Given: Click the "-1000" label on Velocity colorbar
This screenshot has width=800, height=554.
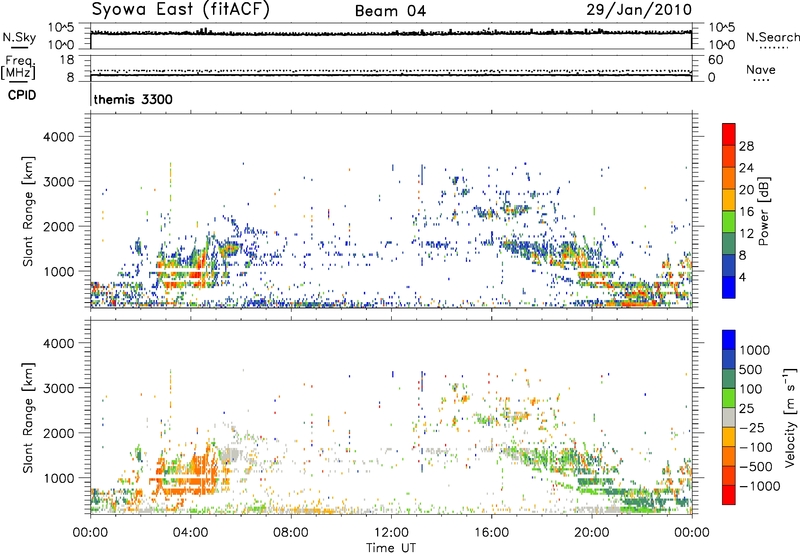Looking at the screenshot, I should [x=760, y=486].
